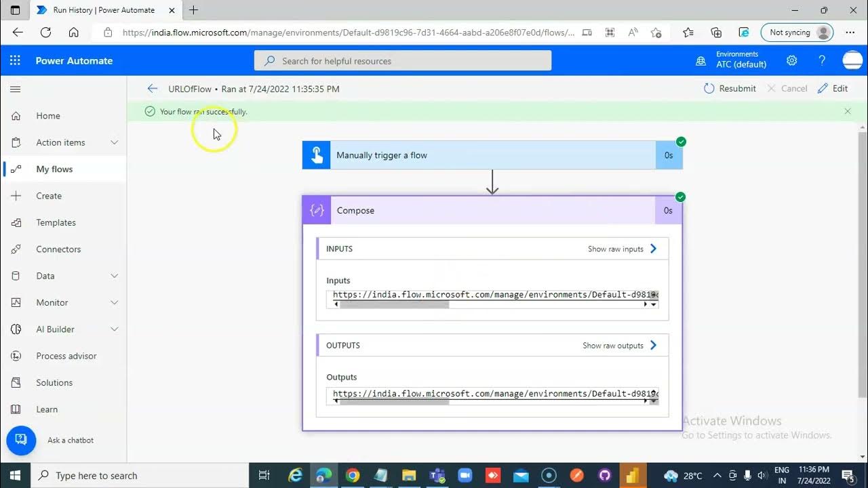Open the Settings gear icon

tap(791, 60)
